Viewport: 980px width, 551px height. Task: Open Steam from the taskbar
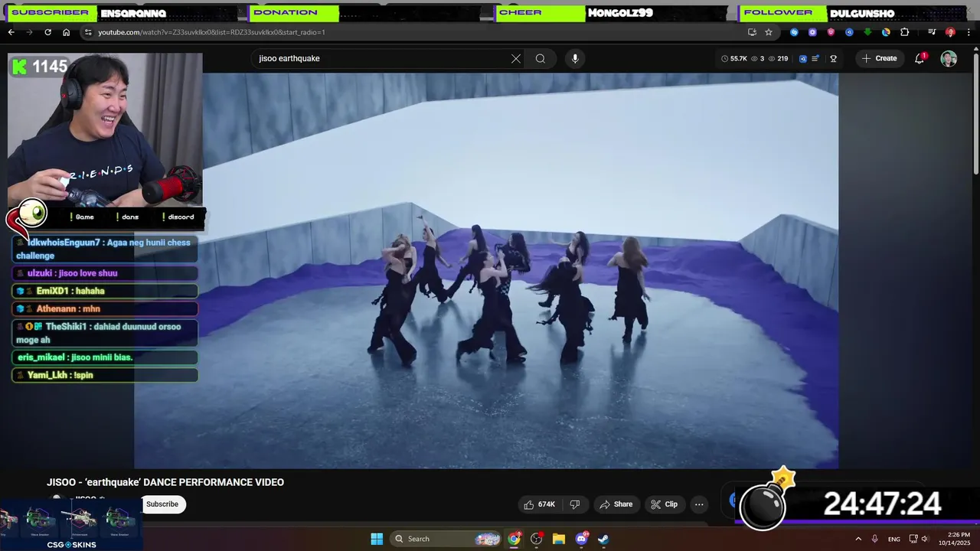(x=603, y=539)
